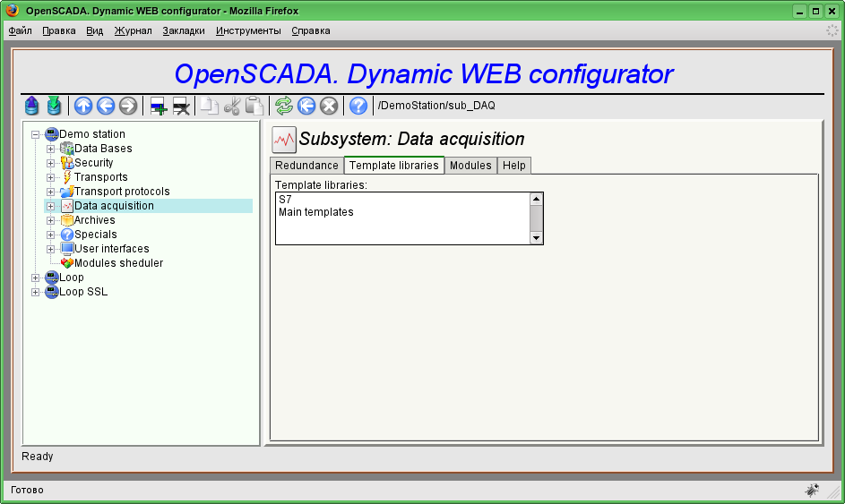Navigate forward with the grey right arrow icon
Viewport: 845px width, 504px height.
point(128,106)
